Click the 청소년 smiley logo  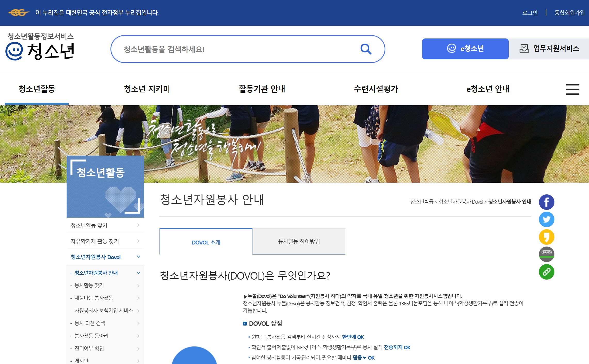point(40,47)
